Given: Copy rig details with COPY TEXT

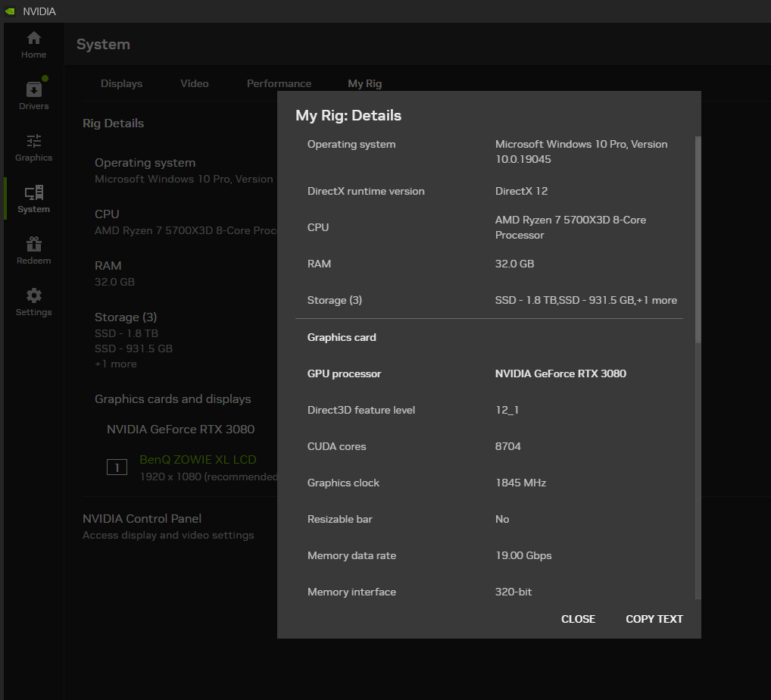Looking at the screenshot, I should click(654, 619).
